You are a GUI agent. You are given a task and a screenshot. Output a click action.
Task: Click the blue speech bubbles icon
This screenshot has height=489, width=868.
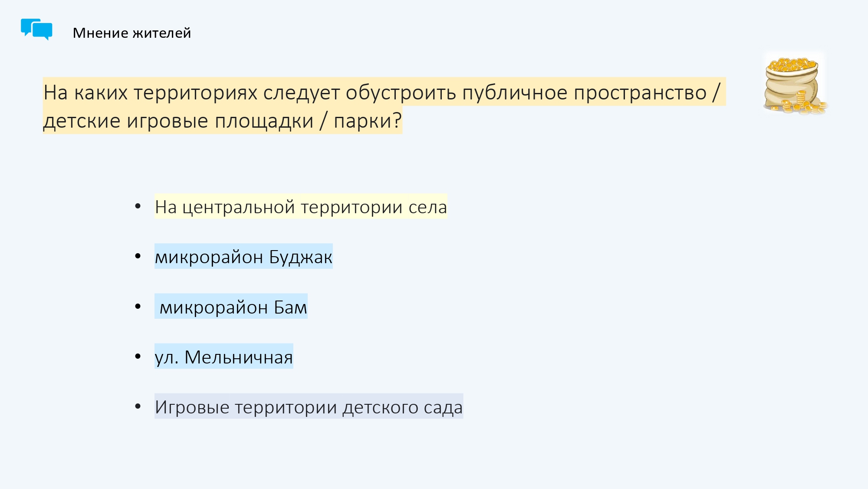(36, 30)
